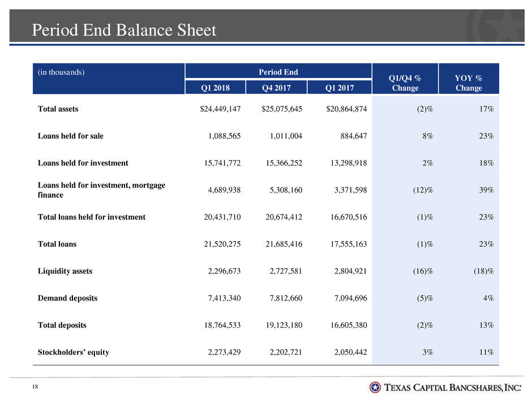This screenshot has width=532, height=399.
Task: Select the 'Demand deposits' row label
Action: tap(67, 298)
